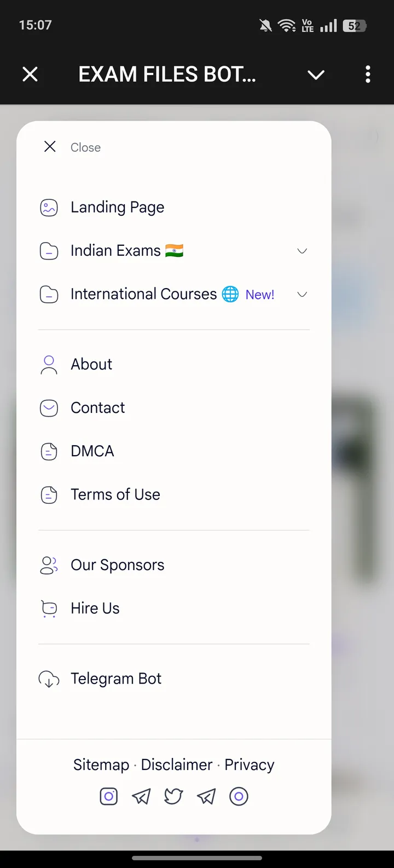Click the Indian Exams folder icon
The height and width of the screenshot is (868, 394).
[x=49, y=251]
